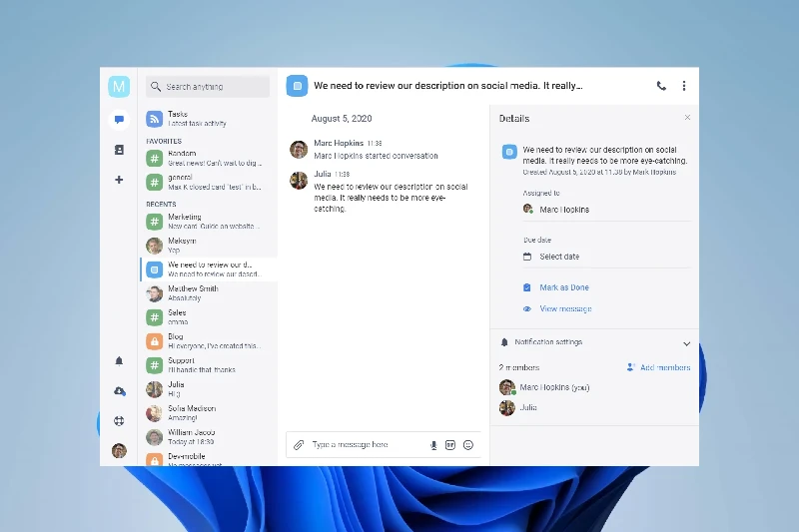Select the 'We need to review our d..' task chat

click(x=209, y=269)
